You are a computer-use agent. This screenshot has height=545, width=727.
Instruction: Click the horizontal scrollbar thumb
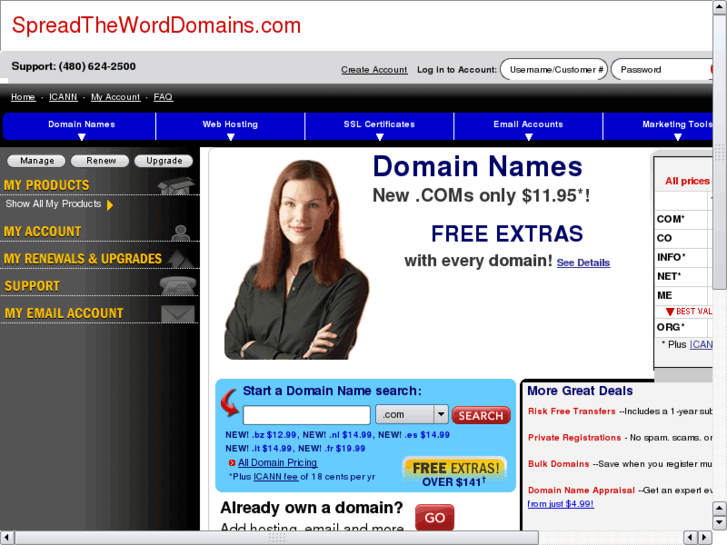coord(277,538)
